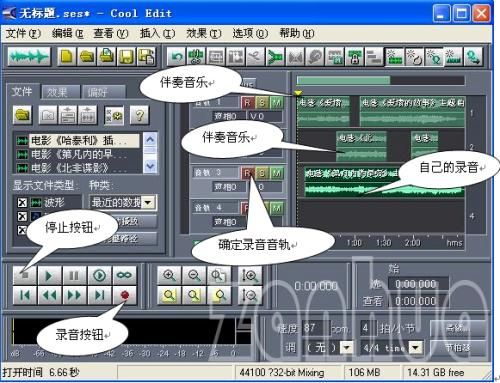Open the 效果(T) menu
The height and width of the screenshot is (383, 500).
click(204, 33)
